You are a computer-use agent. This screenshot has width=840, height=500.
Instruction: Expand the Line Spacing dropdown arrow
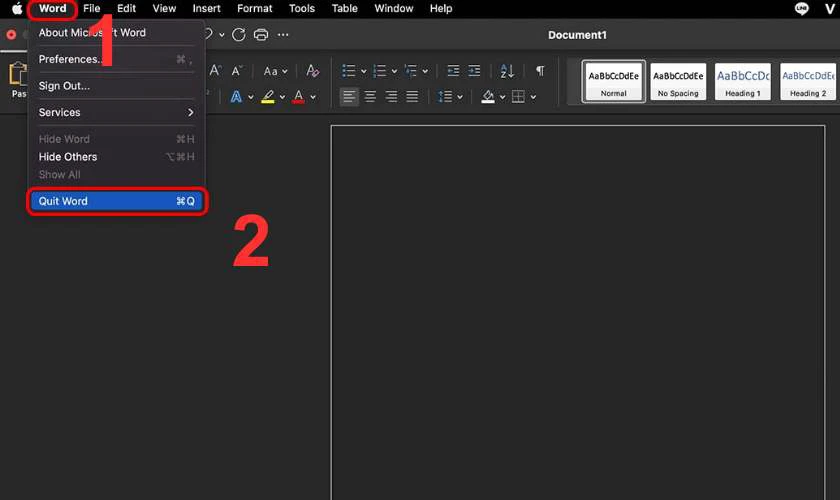pos(460,98)
